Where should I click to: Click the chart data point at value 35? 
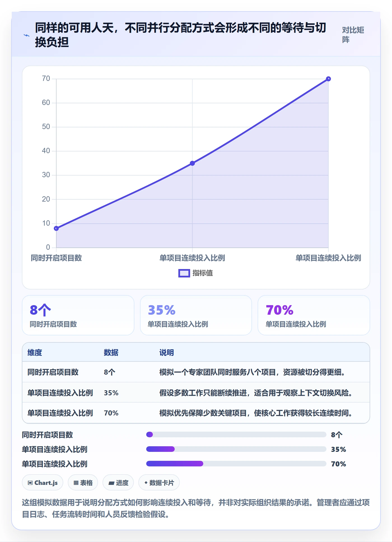click(192, 163)
